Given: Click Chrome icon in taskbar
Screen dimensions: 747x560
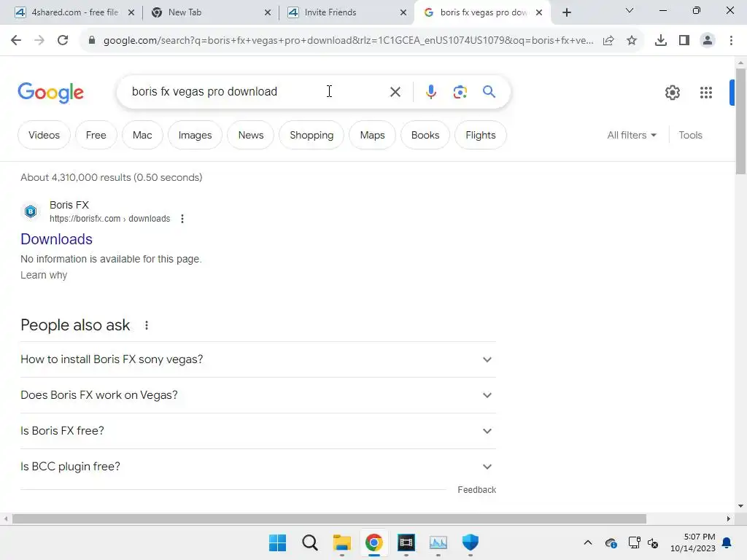Looking at the screenshot, I should 374,542.
